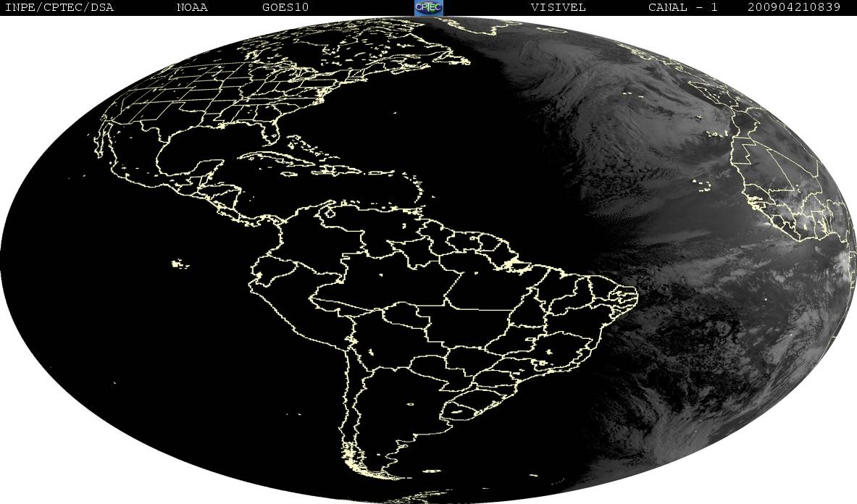Click the GOES10 satellite label
The image size is (857, 504).
[x=285, y=7]
